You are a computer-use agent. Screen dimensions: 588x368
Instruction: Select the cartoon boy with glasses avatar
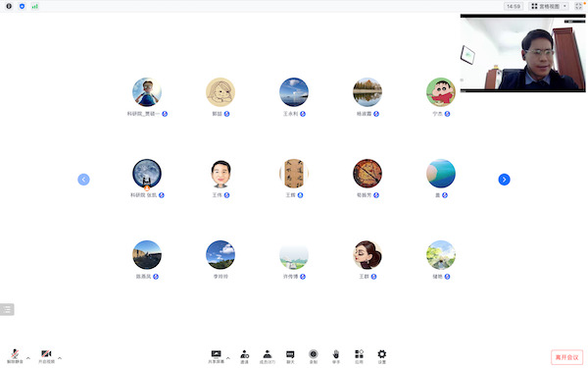tap(147, 92)
